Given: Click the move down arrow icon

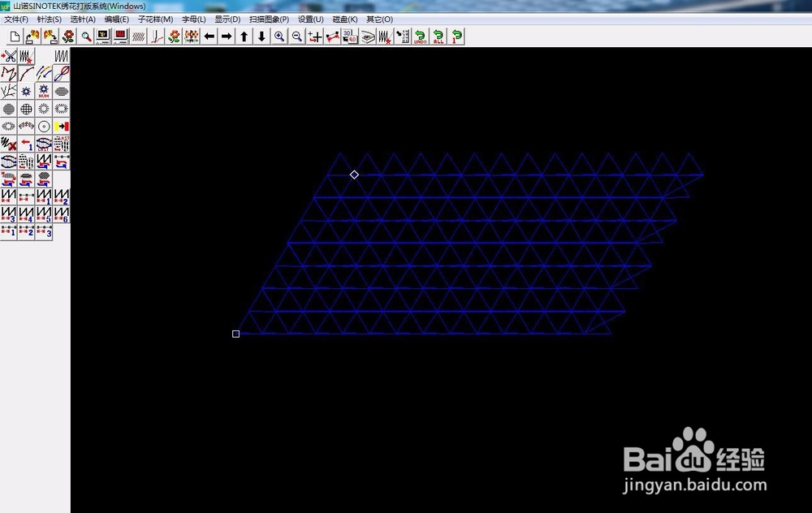Looking at the screenshot, I should 261,37.
